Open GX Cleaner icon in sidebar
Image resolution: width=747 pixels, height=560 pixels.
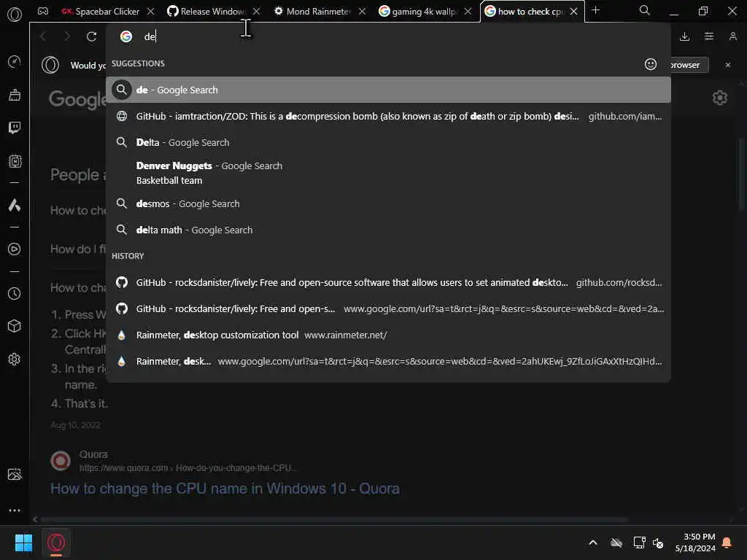pos(15,95)
